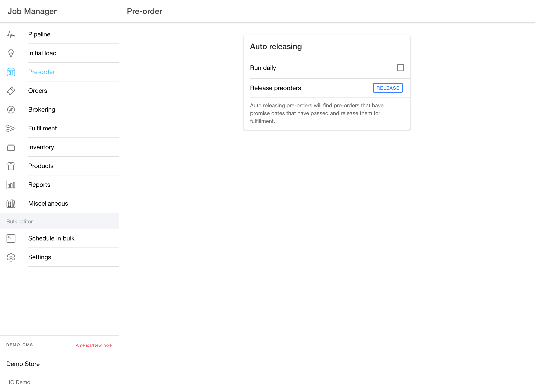535x392 pixels.
Task: Click the Initial load ice cream icon
Action: click(x=11, y=53)
